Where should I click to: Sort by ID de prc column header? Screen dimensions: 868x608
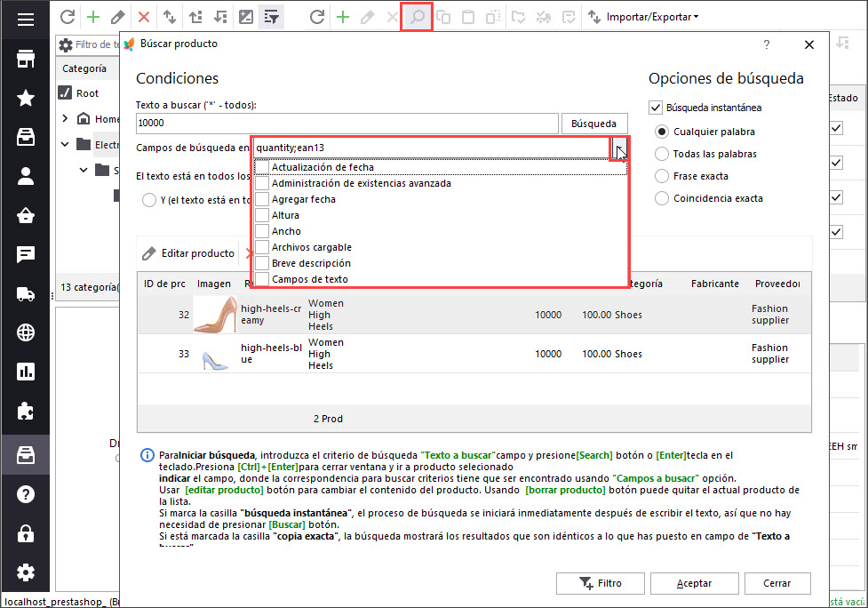[x=164, y=284]
